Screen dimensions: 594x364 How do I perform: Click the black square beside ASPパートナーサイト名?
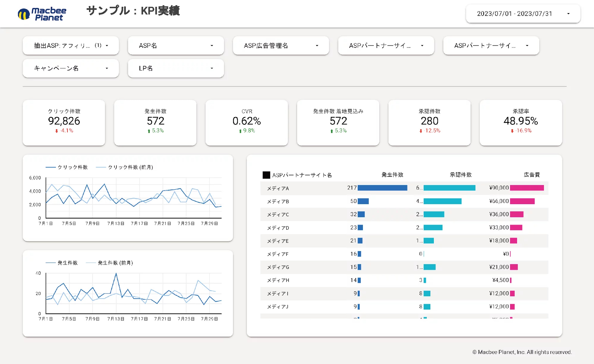tap(266, 175)
